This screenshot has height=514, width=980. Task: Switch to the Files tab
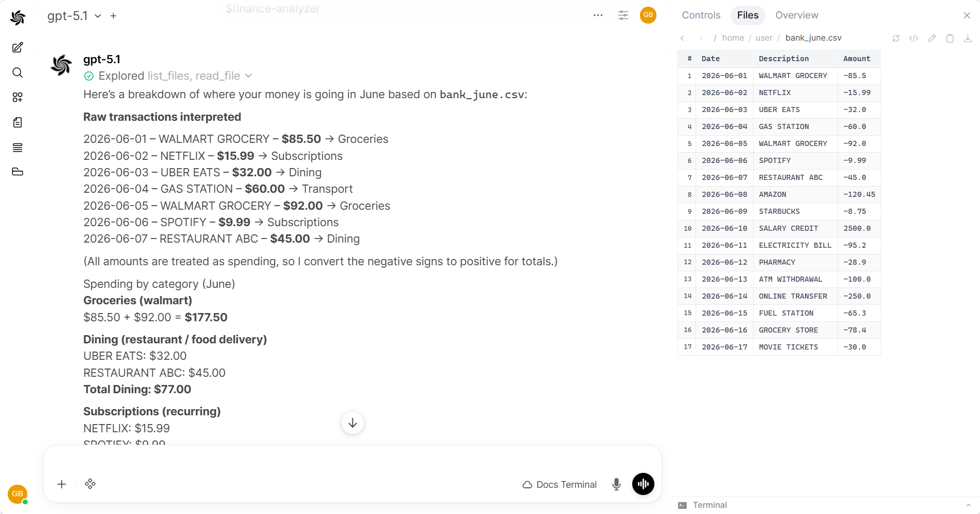(747, 15)
